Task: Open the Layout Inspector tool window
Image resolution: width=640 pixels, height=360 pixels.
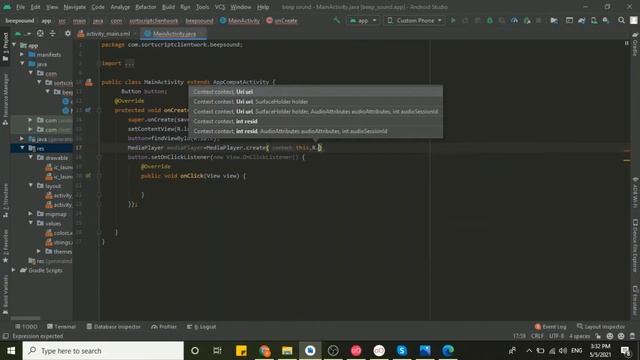Action: point(601,327)
